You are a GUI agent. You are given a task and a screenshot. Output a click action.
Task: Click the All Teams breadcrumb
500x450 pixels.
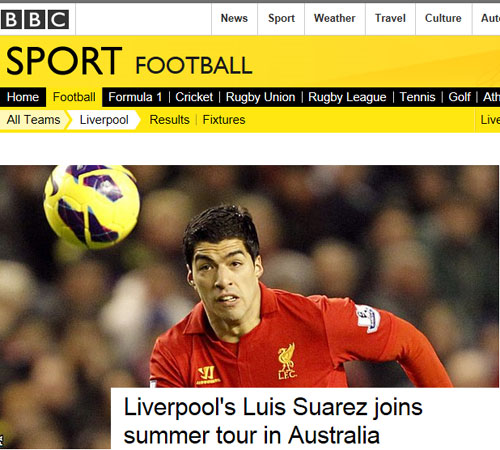pyautogui.click(x=33, y=120)
